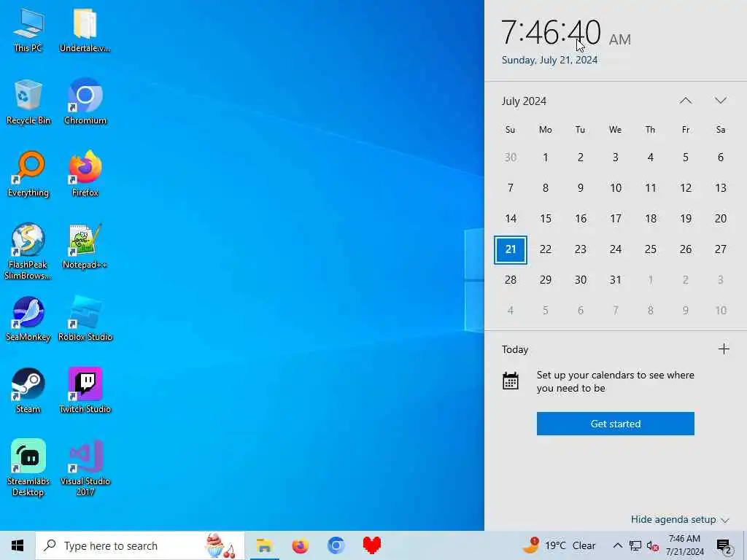747x560 pixels.
Task: Select the FlashPeak SlimBrowser shortcut
Action: 28,252
